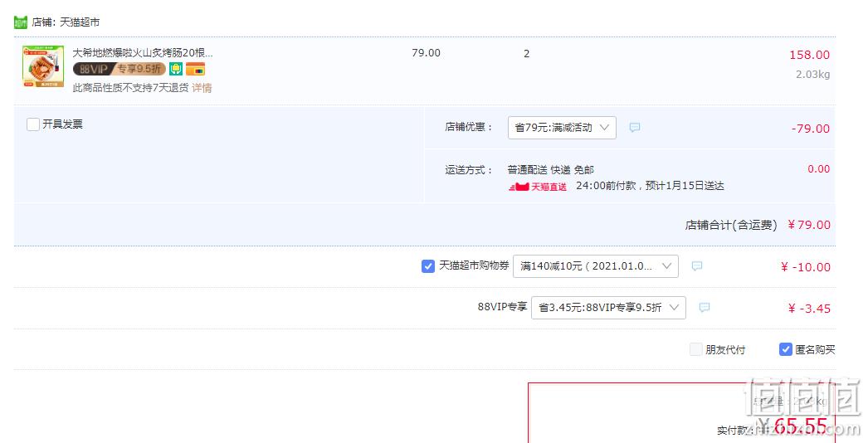
Task: Click the unit price 79.00
Action: (x=427, y=53)
